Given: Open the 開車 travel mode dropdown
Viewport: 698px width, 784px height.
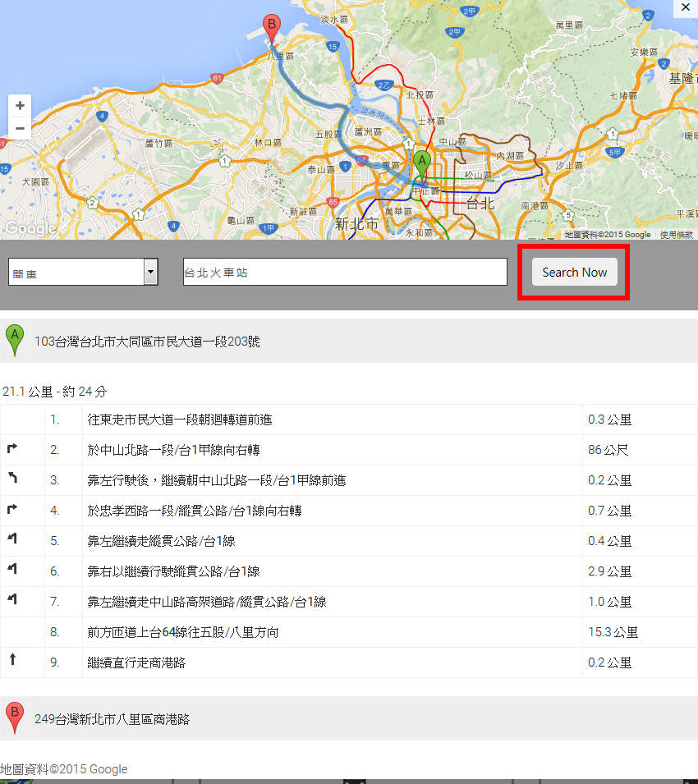Looking at the screenshot, I should (x=82, y=273).
